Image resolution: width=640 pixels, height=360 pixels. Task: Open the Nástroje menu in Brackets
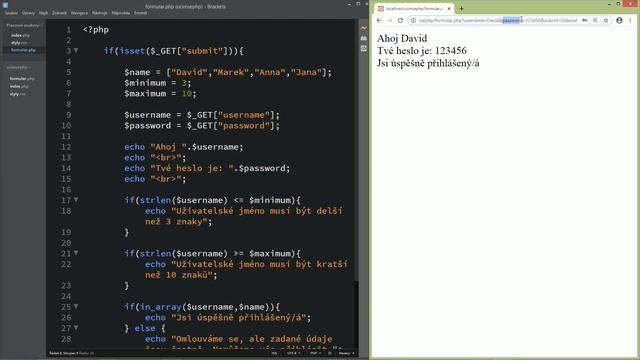coord(100,13)
